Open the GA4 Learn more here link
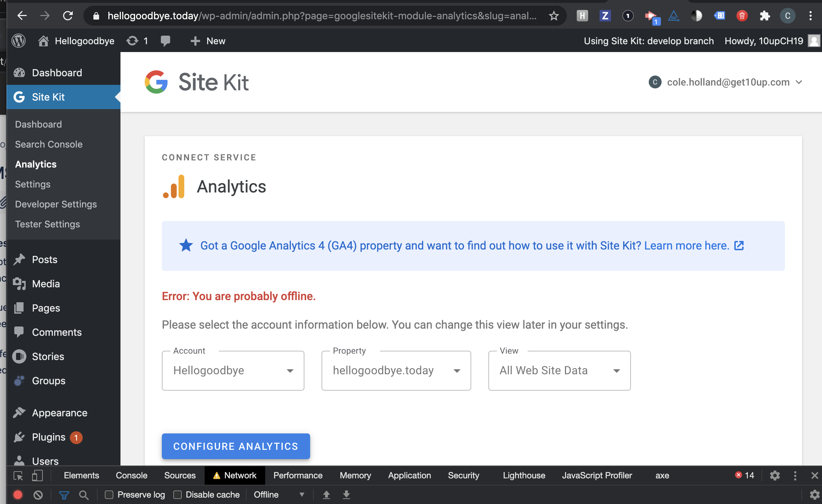Viewport: 822px width, 504px height. coord(694,246)
